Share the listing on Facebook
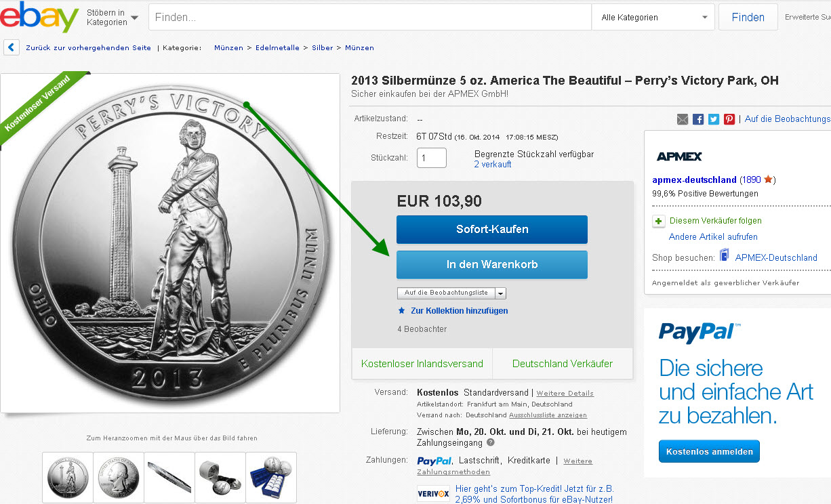 [x=698, y=119]
